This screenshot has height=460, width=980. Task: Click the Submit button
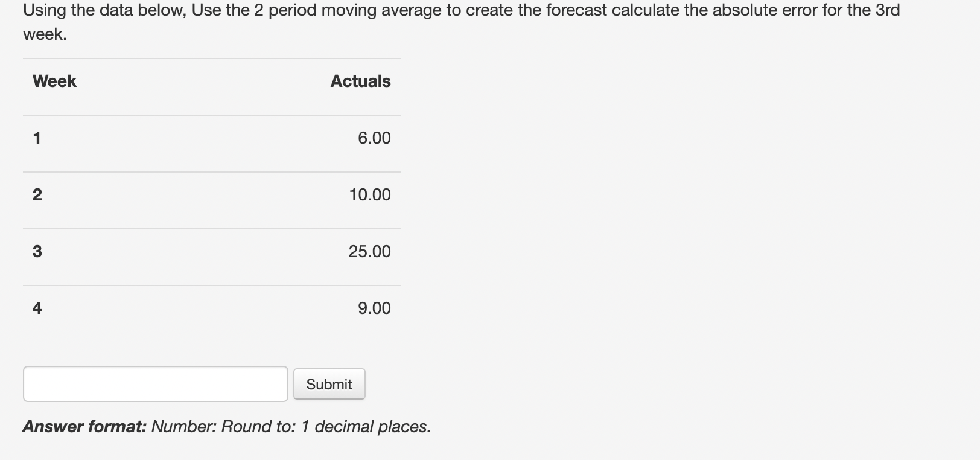[329, 384]
